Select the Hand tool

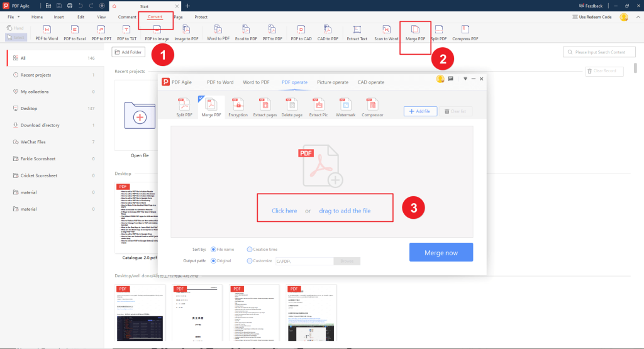(x=16, y=28)
